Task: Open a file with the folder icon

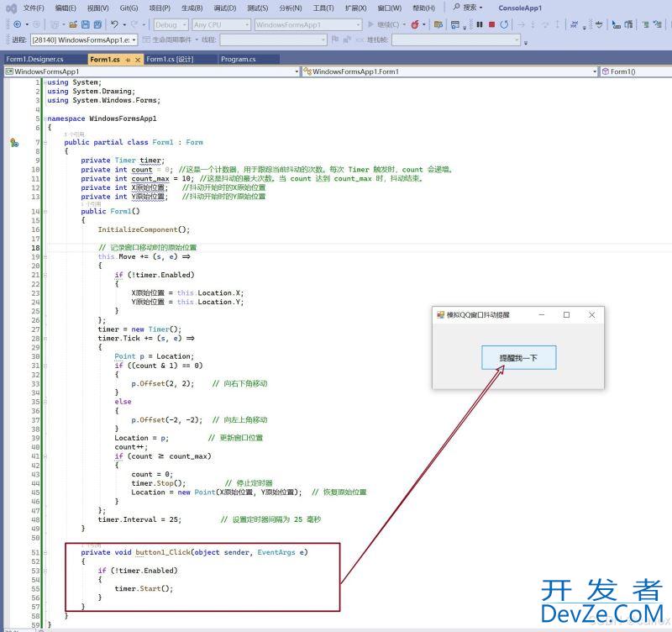Action: (x=73, y=24)
